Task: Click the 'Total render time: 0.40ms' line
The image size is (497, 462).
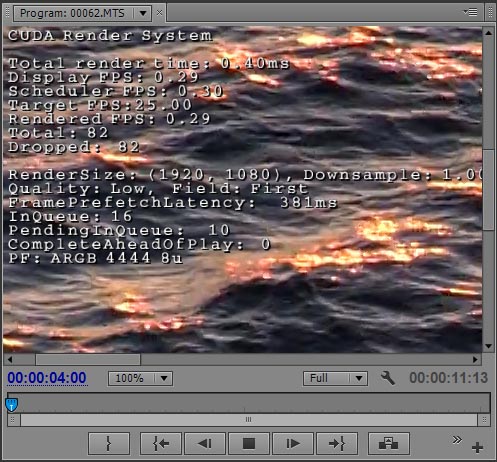Action: point(149,63)
